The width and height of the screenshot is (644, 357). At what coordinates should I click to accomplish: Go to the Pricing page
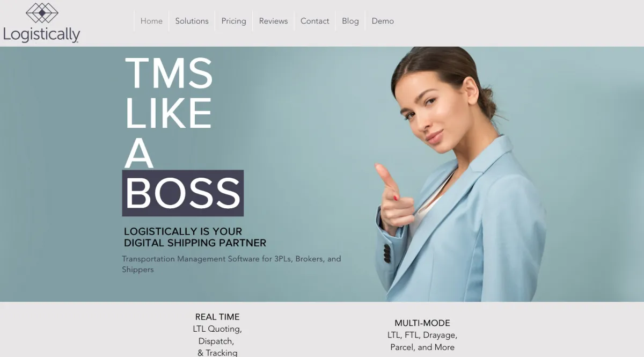(x=233, y=21)
